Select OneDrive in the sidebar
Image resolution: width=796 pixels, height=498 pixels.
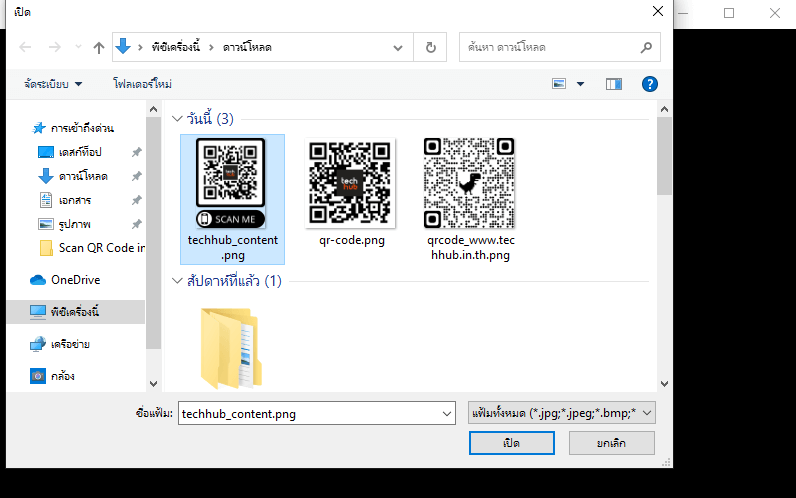75,280
